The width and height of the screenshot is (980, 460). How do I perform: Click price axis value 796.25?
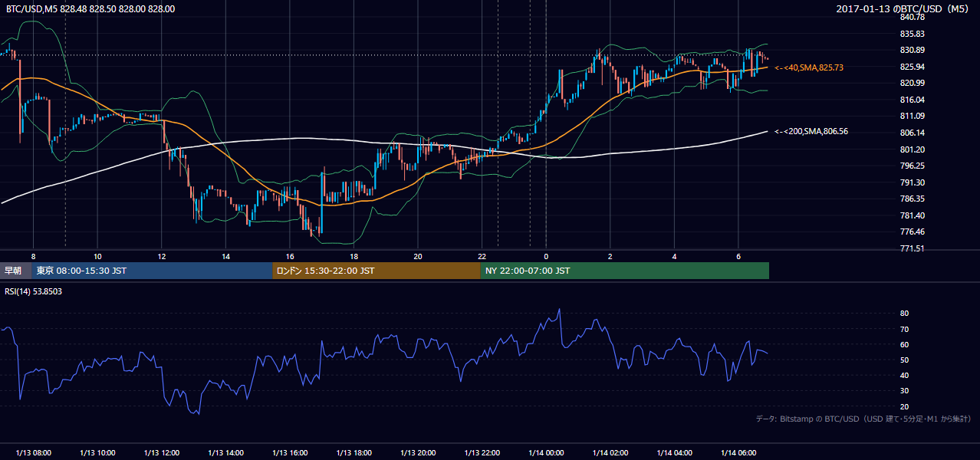click(913, 166)
